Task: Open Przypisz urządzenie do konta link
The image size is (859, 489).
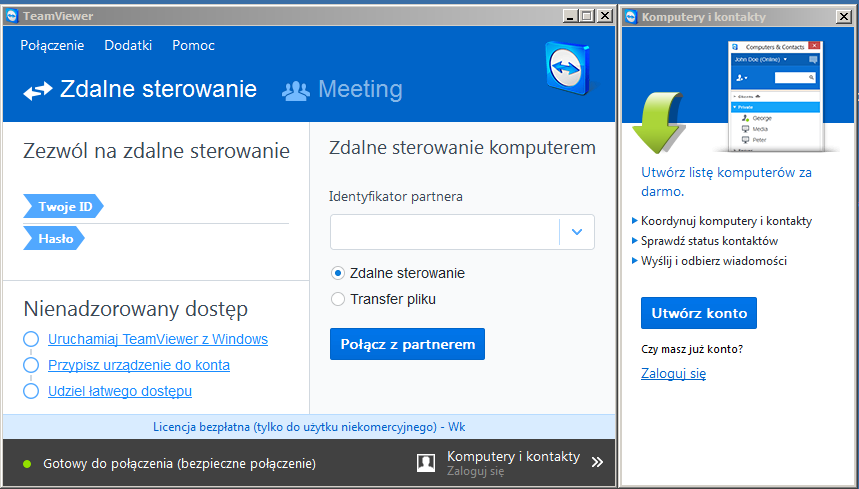Action: click(x=139, y=365)
